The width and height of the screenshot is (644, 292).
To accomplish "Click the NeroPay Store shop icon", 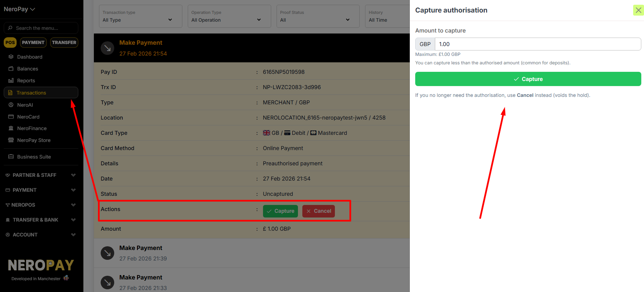I will pyautogui.click(x=11, y=140).
